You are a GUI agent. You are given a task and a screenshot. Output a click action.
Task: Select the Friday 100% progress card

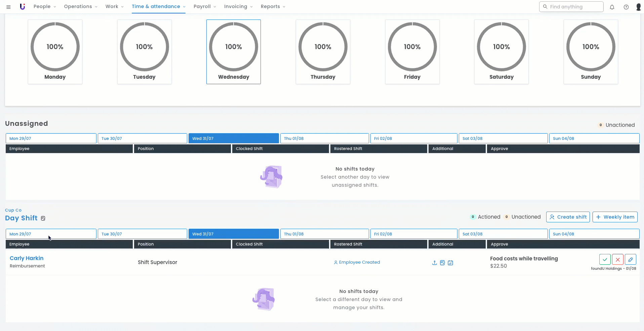(412, 52)
